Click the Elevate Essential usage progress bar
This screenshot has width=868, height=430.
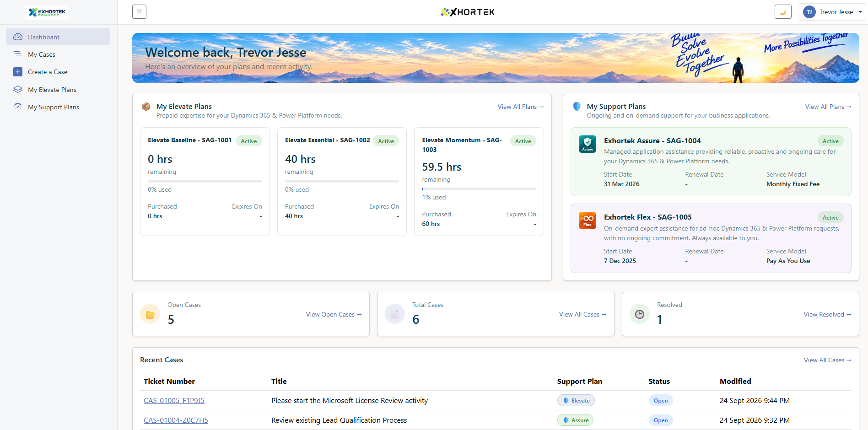[342, 181]
